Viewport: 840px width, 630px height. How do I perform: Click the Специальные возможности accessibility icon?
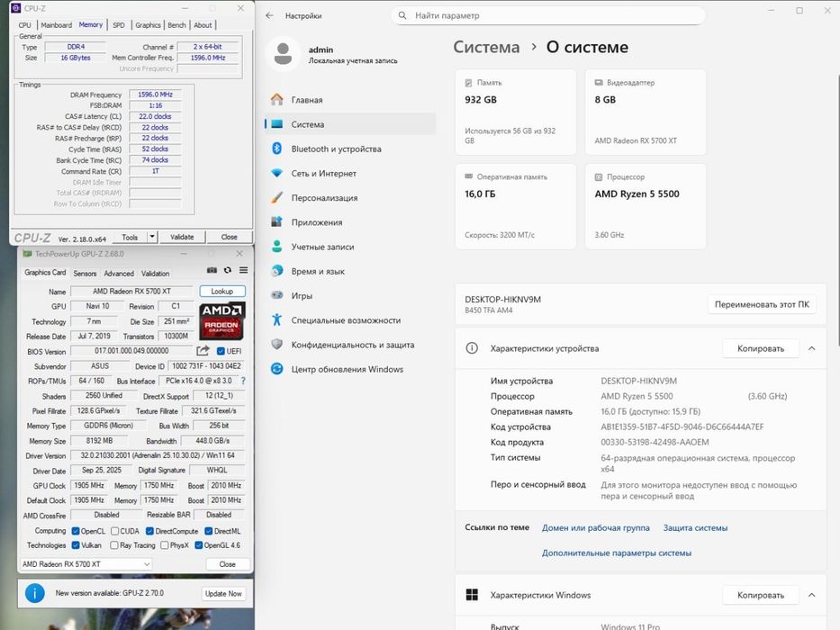point(277,319)
